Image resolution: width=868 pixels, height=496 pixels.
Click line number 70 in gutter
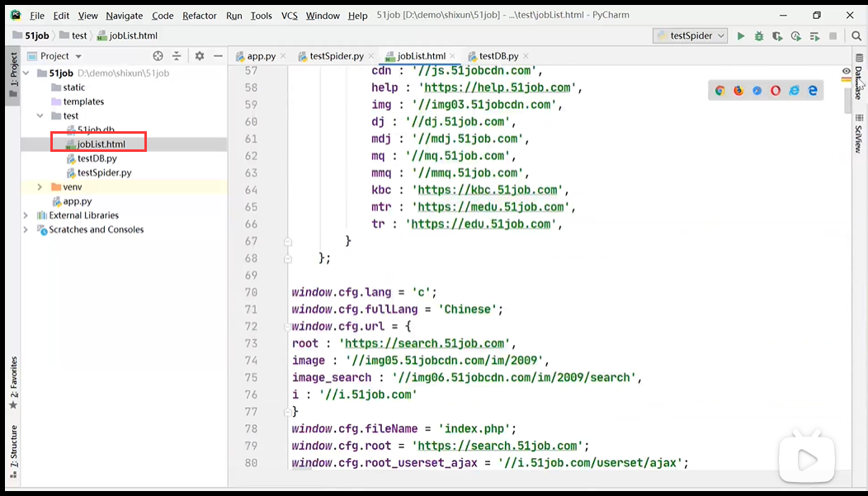pyautogui.click(x=251, y=292)
